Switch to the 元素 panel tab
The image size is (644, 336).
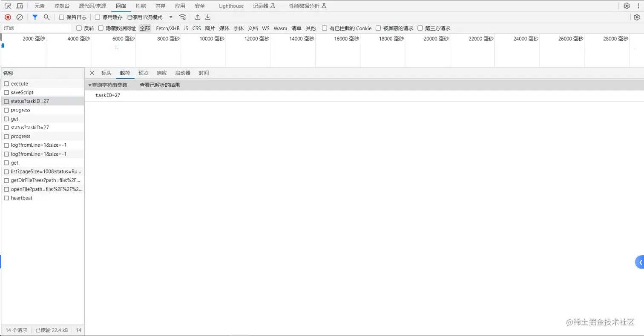[x=40, y=6]
